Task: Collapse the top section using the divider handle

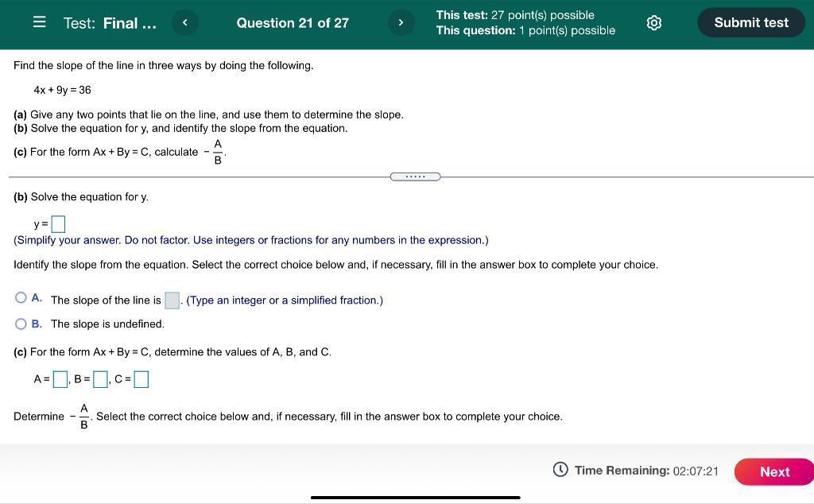Action: click(x=415, y=176)
